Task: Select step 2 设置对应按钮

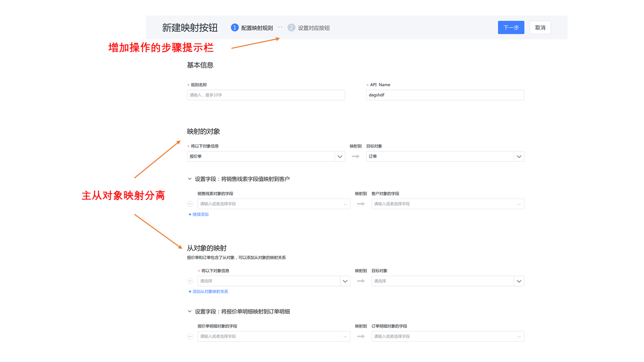Action: (309, 28)
